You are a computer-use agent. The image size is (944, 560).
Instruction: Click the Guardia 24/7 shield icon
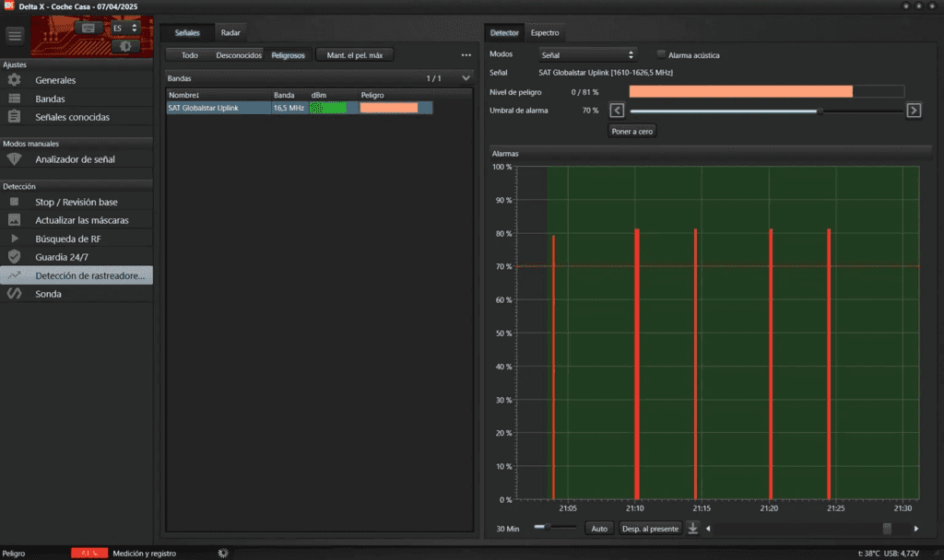tap(14, 257)
